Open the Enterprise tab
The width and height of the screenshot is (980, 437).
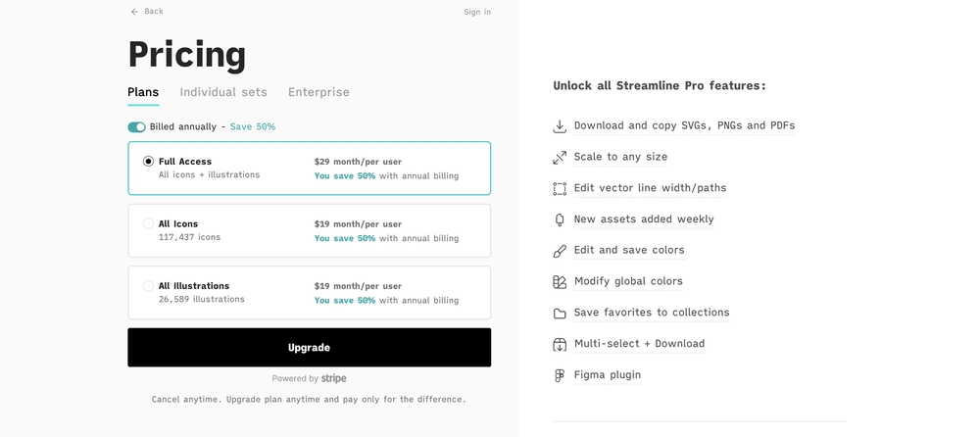click(318, 92)
